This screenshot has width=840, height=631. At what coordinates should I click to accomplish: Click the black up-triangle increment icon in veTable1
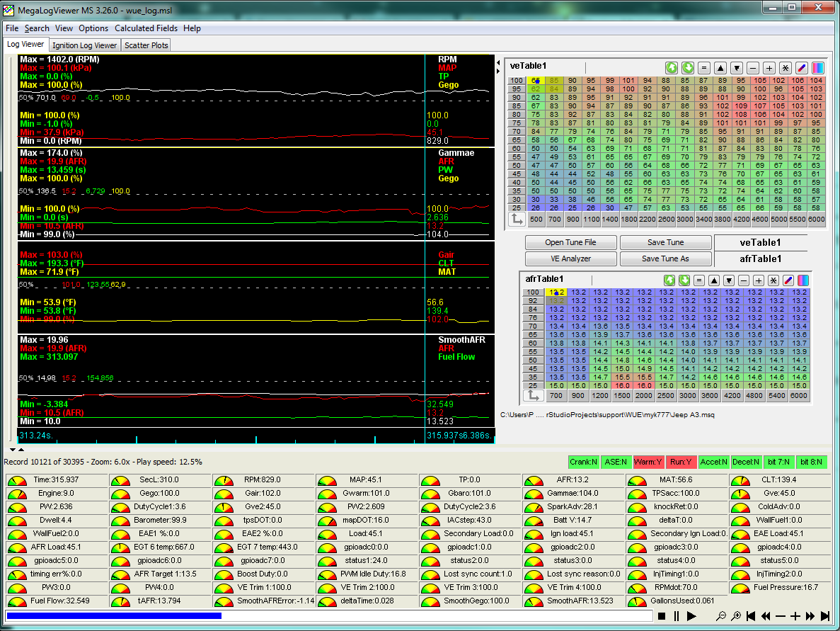click(720, 68)
